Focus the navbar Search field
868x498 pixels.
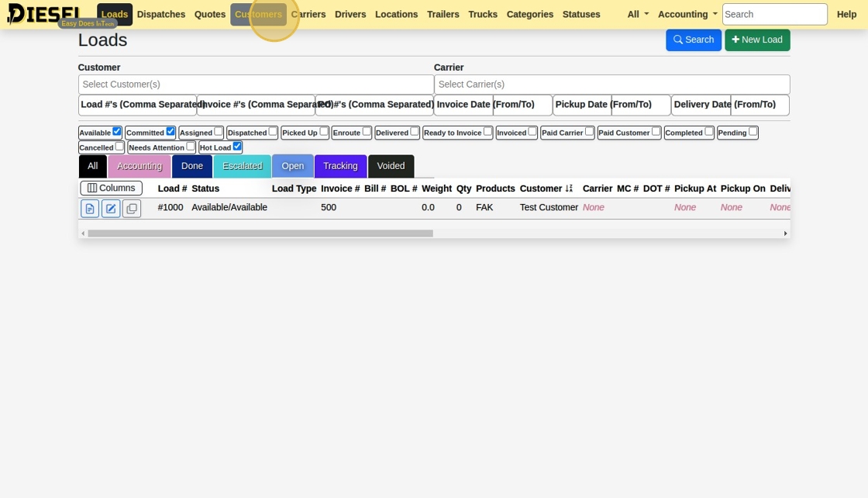pos(774,15)
